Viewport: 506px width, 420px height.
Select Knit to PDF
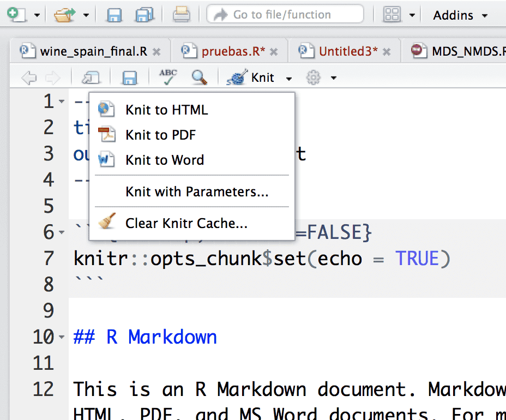click(192, 135)
